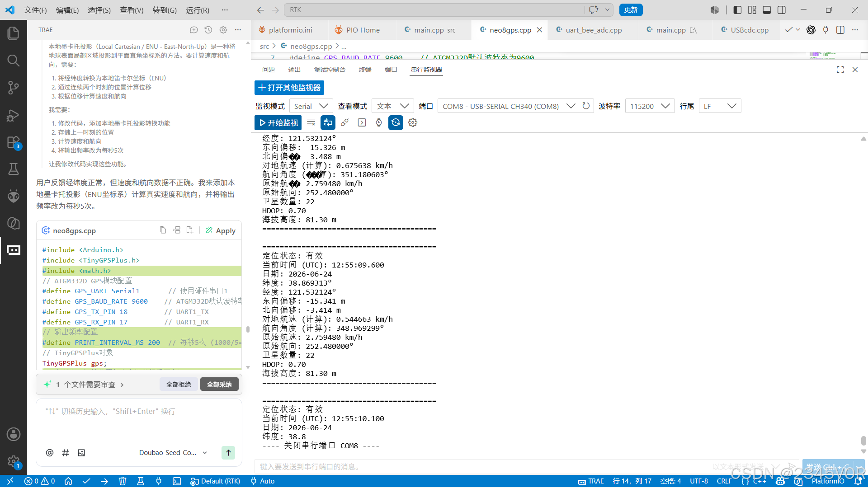Refresh the serial port list
The height and width of the screenshot is (488, 868).
[x=586, y=106]
